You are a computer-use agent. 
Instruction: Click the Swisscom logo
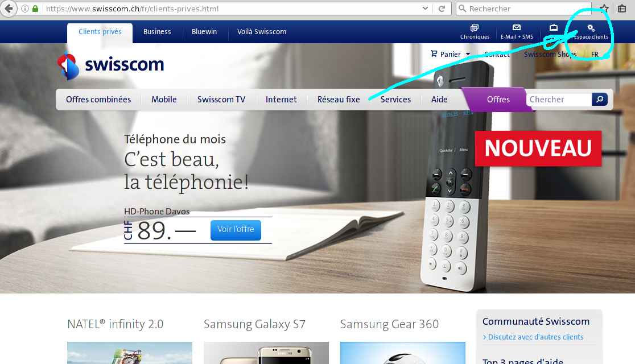110,65
